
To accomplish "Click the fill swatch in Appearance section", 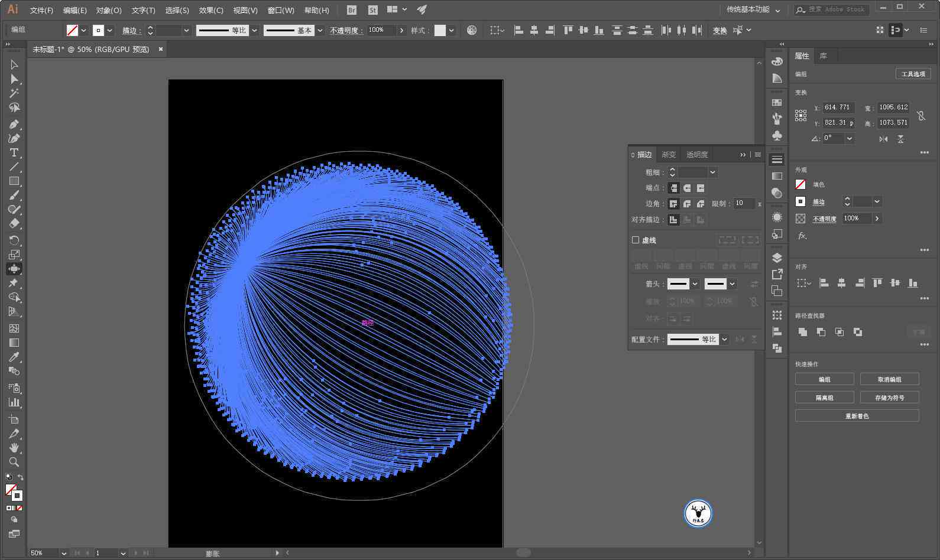I will click(800, 184).
